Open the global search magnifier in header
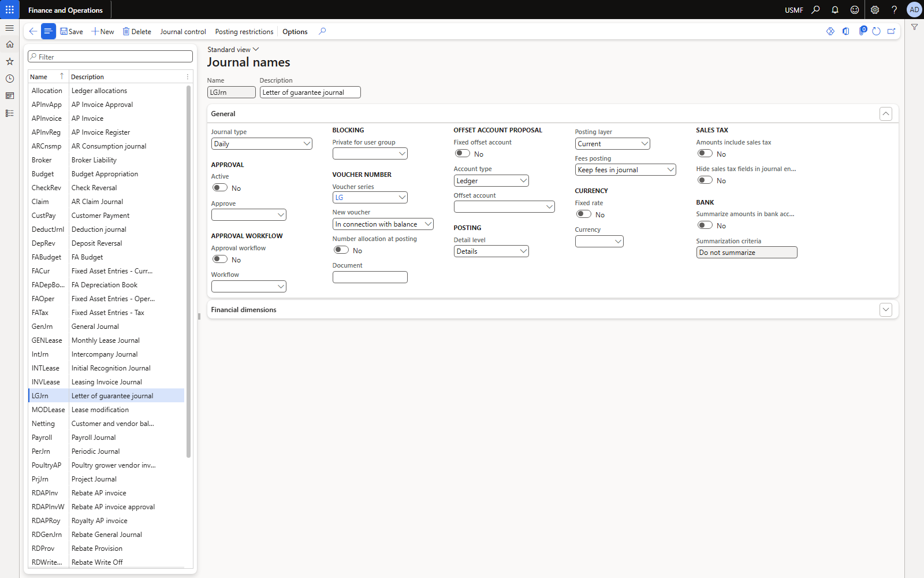This screenshot has width=924, height=578. tap(815, 10)
